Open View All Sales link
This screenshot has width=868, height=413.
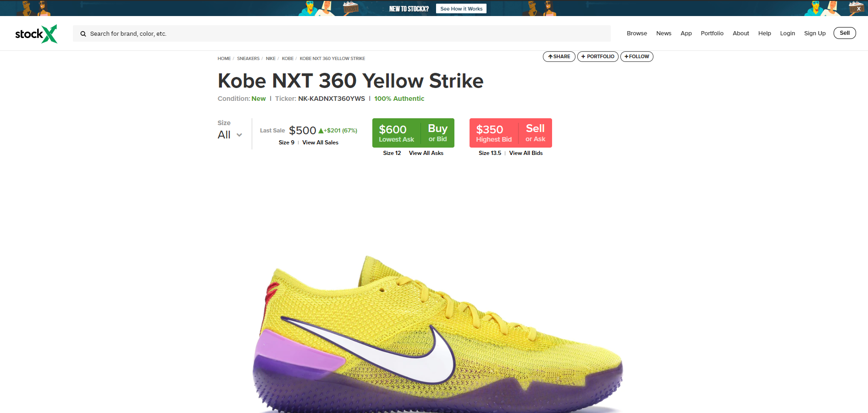pos(320,143)
